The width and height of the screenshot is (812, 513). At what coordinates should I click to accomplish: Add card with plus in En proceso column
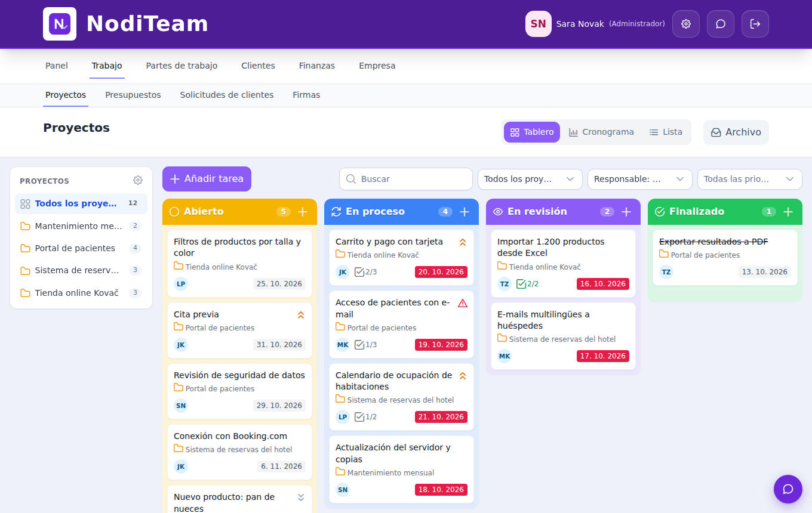465,212
